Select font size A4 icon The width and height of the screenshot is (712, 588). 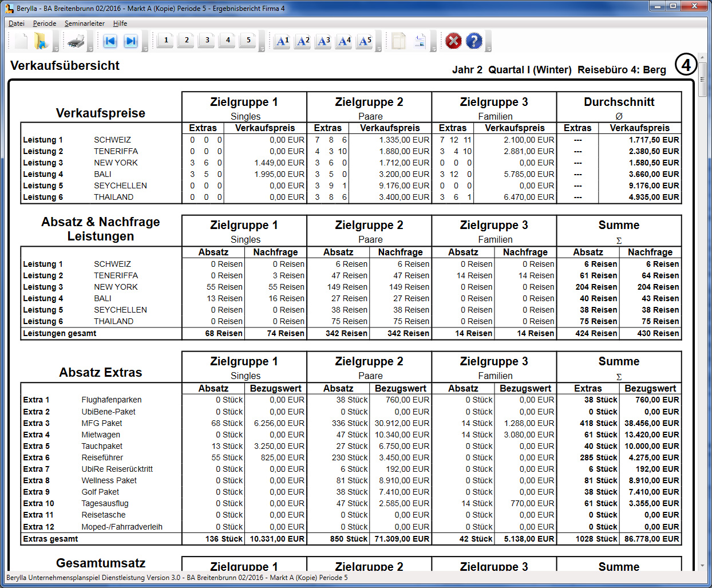[344, 41]
